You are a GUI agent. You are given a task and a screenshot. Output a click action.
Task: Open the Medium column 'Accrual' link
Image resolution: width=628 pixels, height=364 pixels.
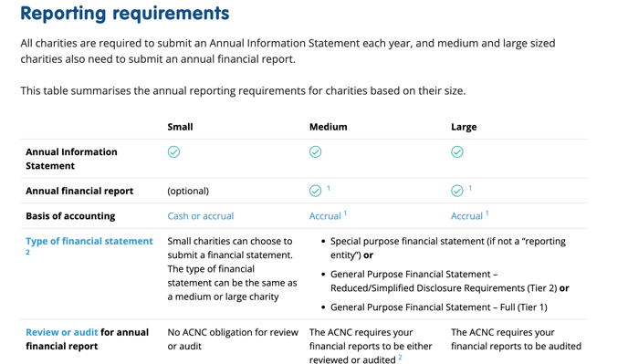[x=325, y=216]
